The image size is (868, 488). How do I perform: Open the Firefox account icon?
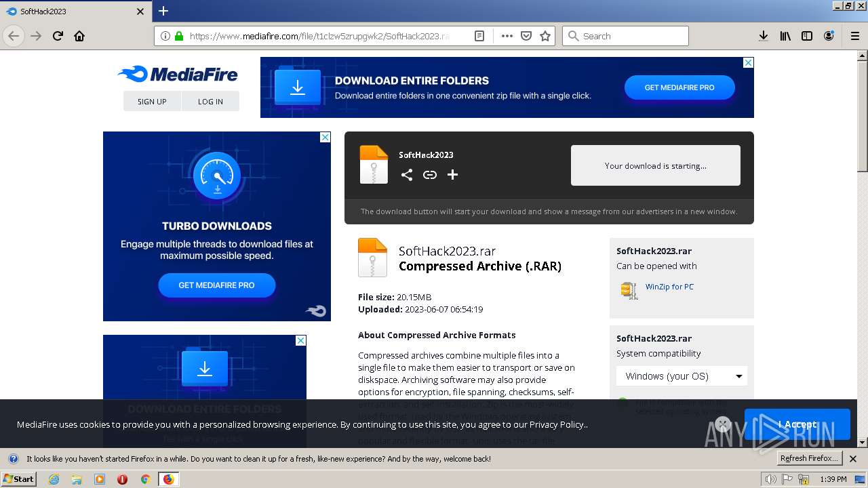coord(829,36)
